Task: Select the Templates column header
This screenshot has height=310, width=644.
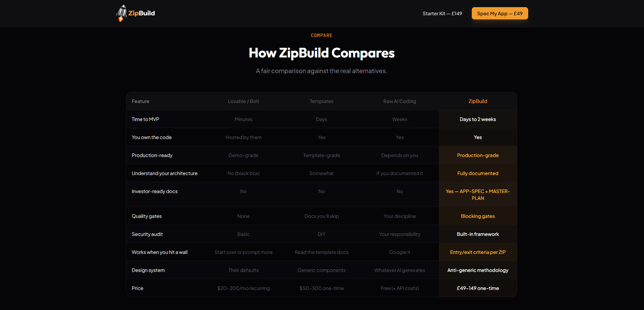Action: (321, 101)
